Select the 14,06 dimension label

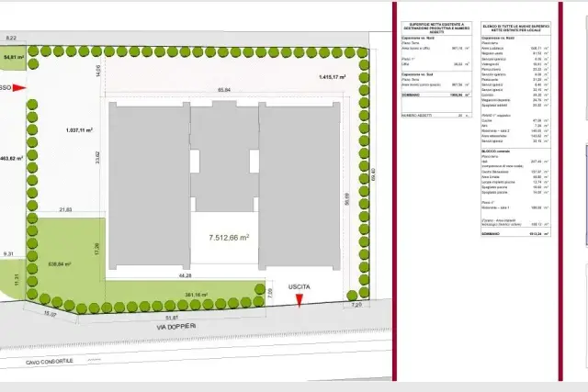point(98,71)
